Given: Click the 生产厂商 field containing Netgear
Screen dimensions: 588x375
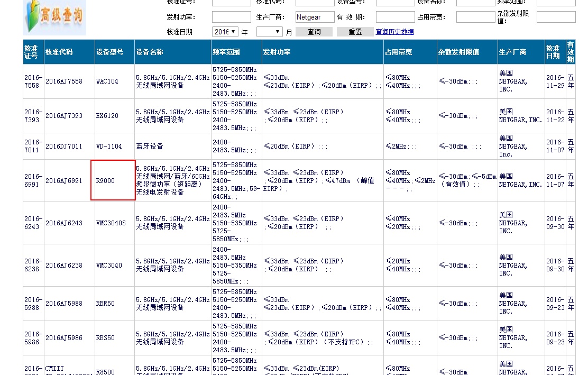Looking at the screenshot, I should 315,17.
